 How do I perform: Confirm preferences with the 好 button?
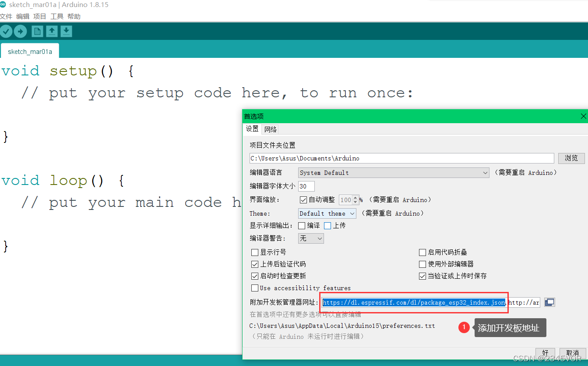pyautogui.click(x=545, y=353)
